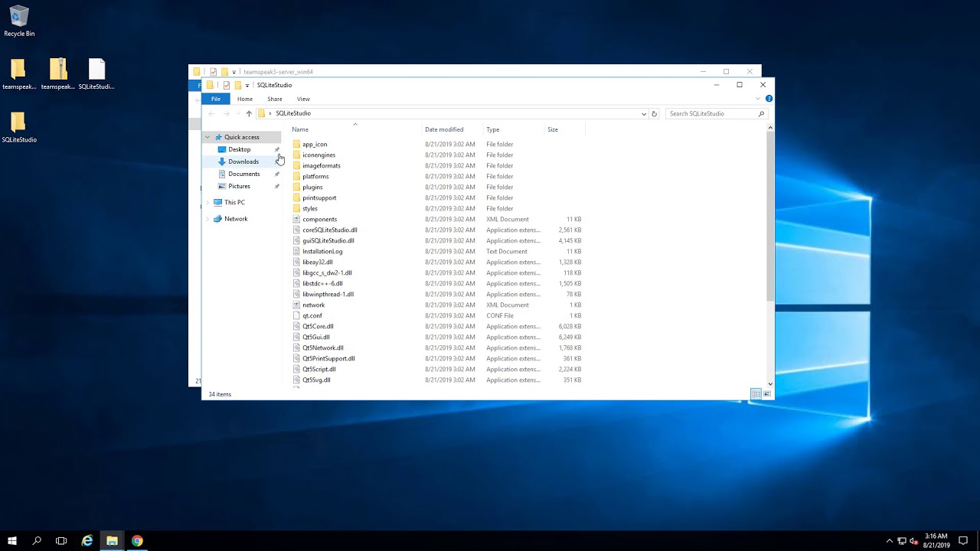Open the View ribbon tab
Viewport: 980px width, 551px height.
304,99
